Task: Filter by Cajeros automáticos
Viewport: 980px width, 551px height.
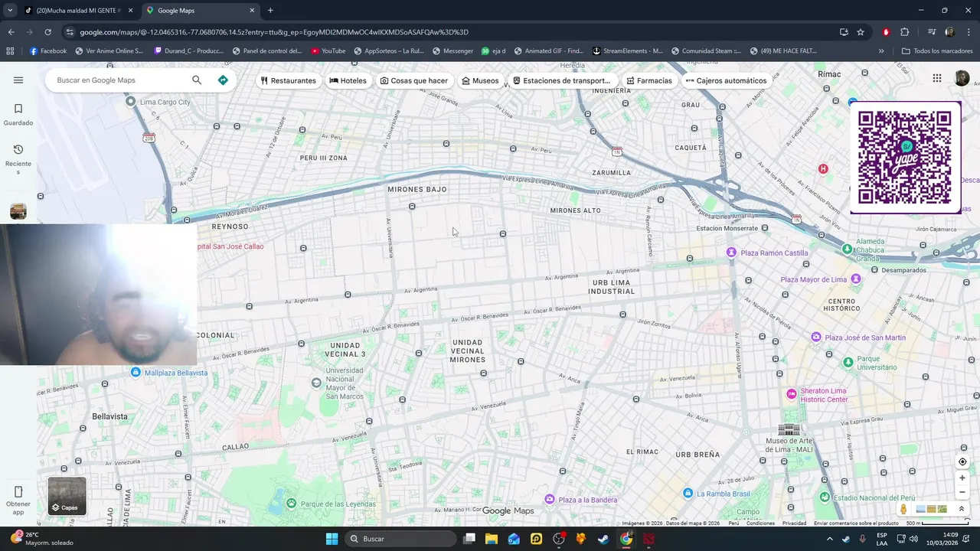Action: pyautogui.click(x=726, y=80)
